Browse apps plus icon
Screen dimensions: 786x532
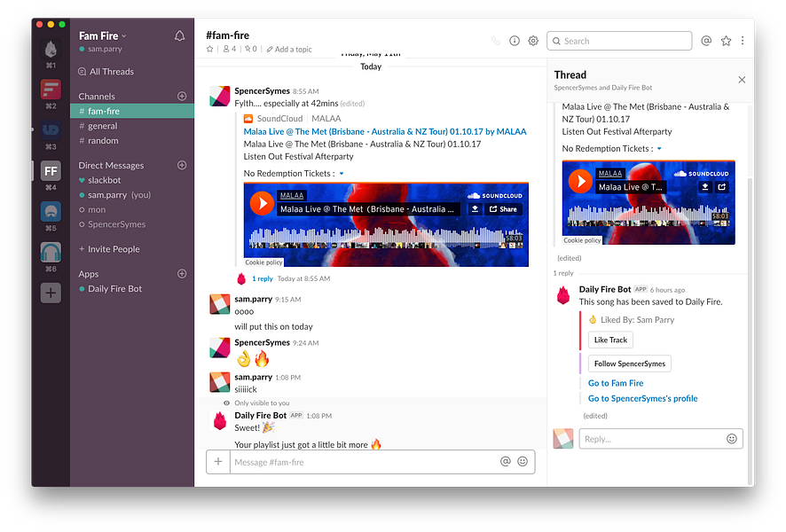pos(182,273)
